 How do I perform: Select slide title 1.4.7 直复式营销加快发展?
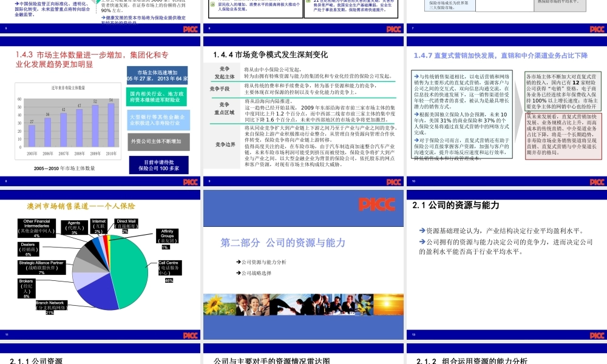pos(501,56)
